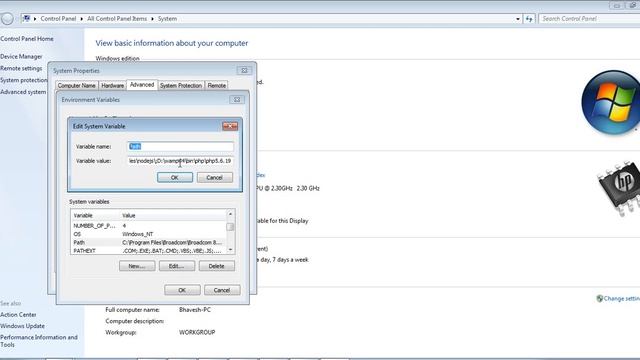Click the Variable value input field
Viewport: 640px width, 360px height.
[x=180, y=161]
